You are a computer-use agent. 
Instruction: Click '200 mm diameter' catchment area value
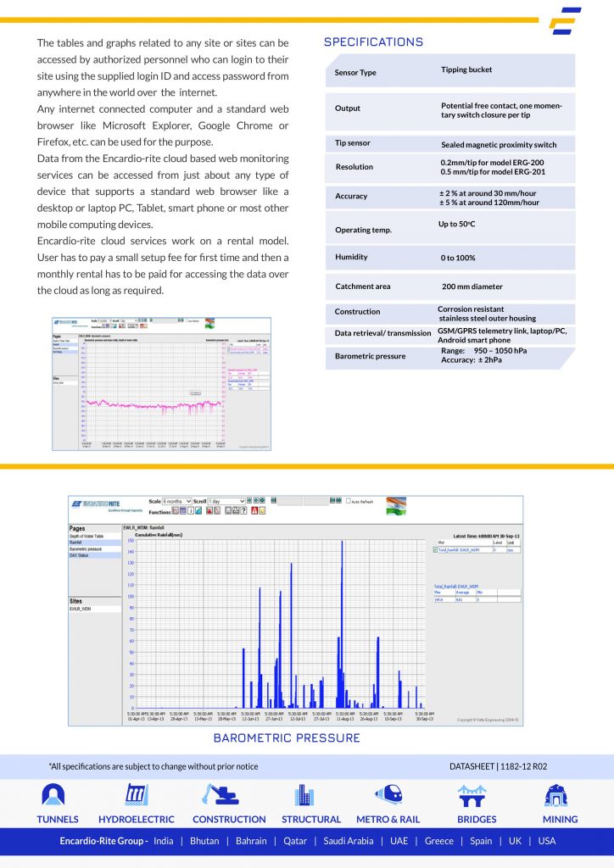pos(472,287)
